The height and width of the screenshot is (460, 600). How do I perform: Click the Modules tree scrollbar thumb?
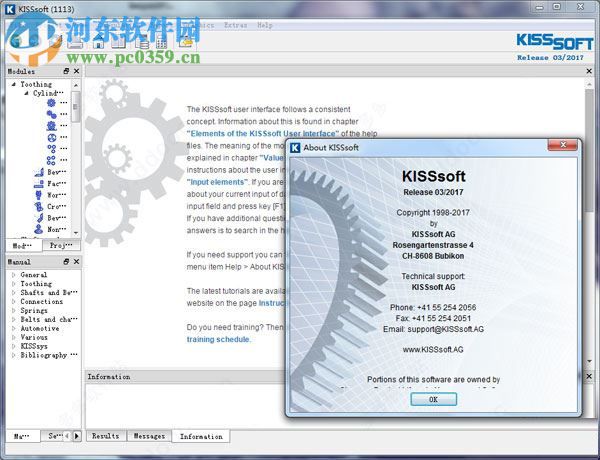76,106
